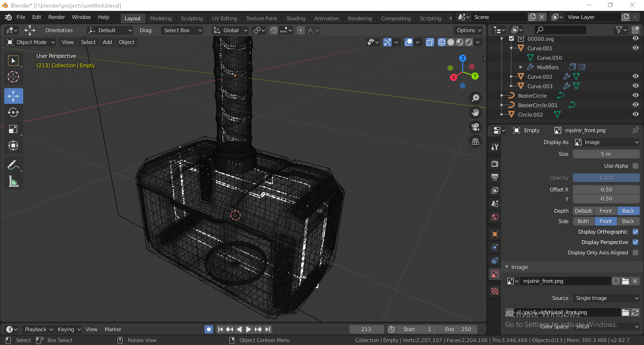
Task: Open the Options dropdown
Action: click(469, 30)
